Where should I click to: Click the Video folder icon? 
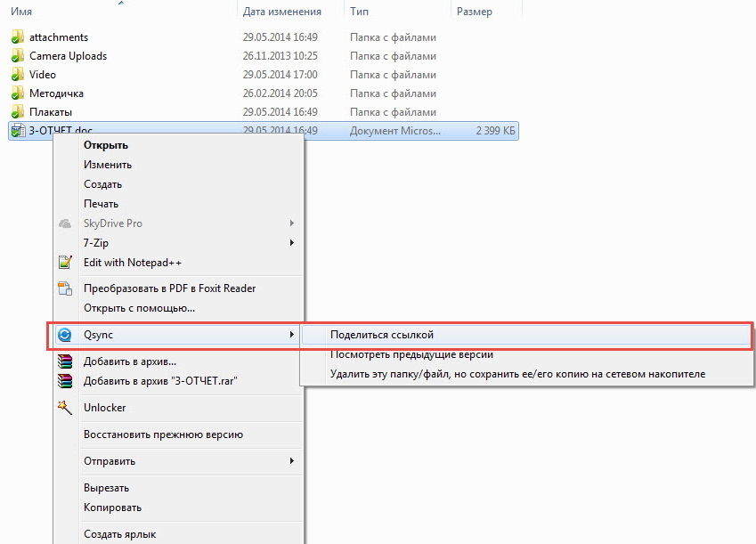pos(17,75)
